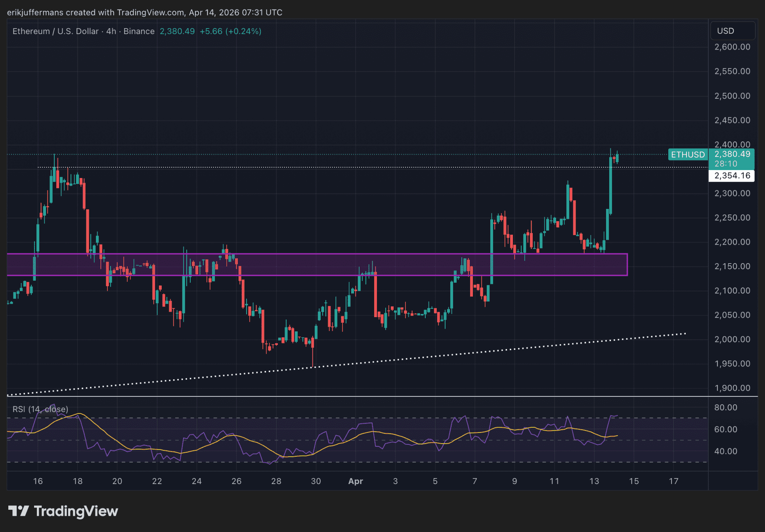Click the RSI 80.00 scale label
Viewport: 765px width, 532px height.
tap(725, 408)
